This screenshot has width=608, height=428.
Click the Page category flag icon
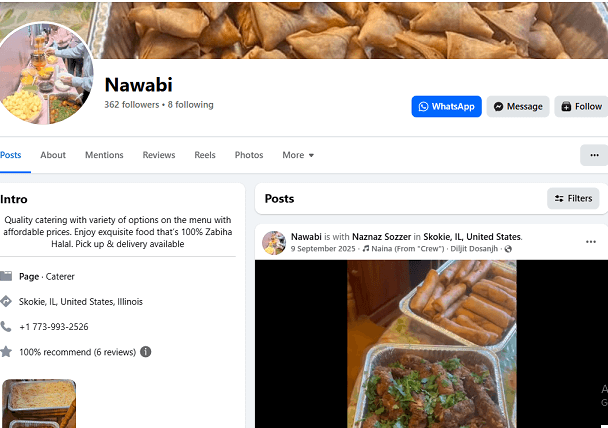tap(6, 276)
